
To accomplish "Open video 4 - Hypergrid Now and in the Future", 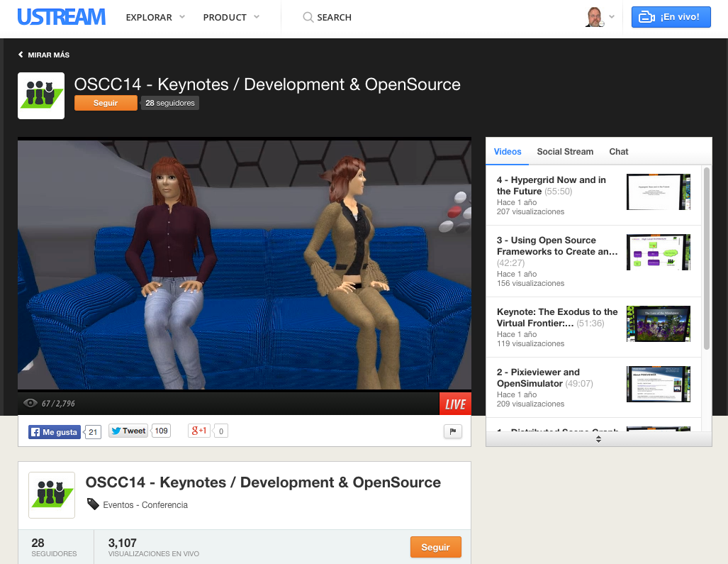I will (551, 185).
